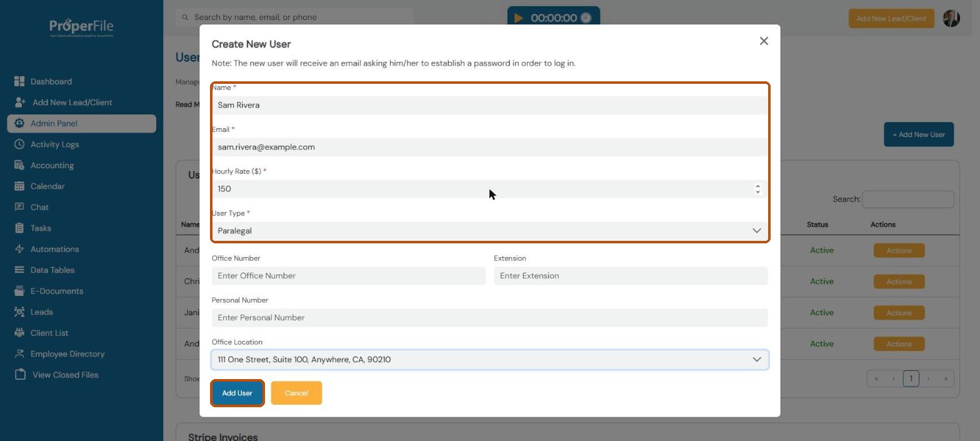Click the Cancel button
Screen dimensions: 980x441
pyautogui.click(x=296, y=393)
